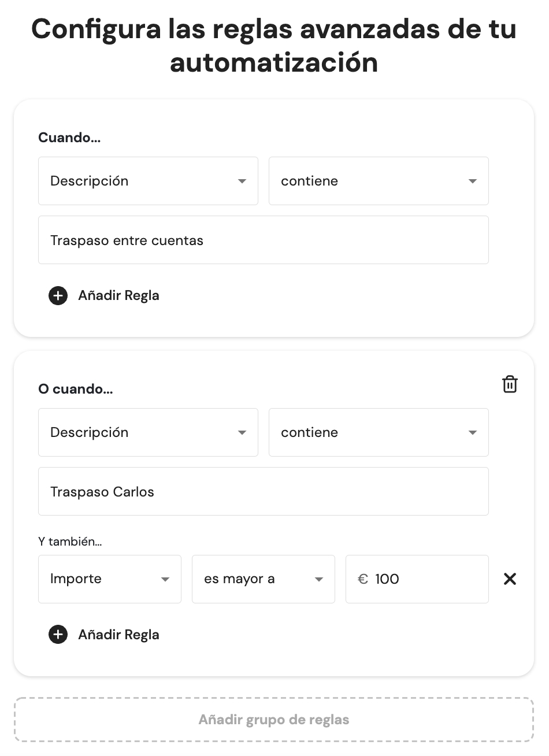Open the Descripción dropdown under "Cuando..."
549x756 pixels.
[148, 181]
